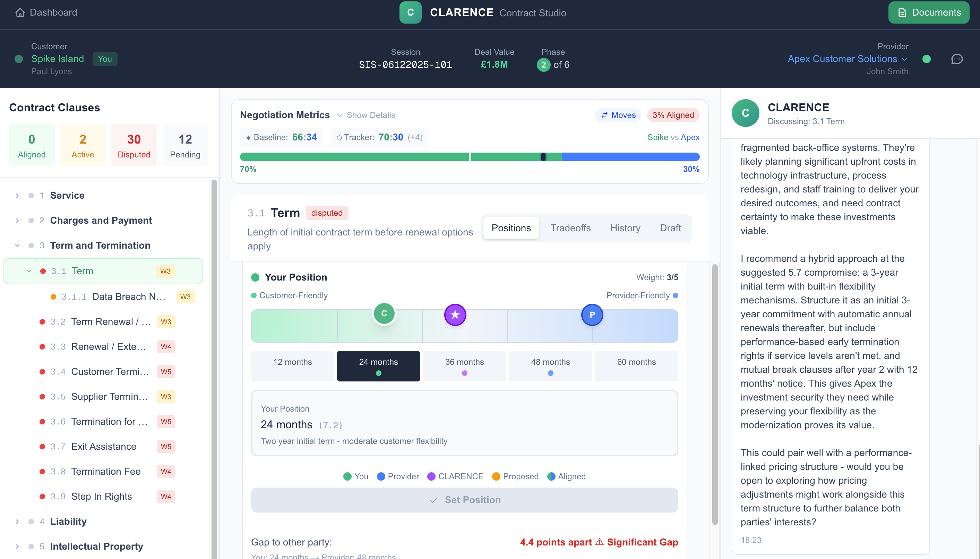Switch to the Tradeoffs tab

tap(570, 228)
